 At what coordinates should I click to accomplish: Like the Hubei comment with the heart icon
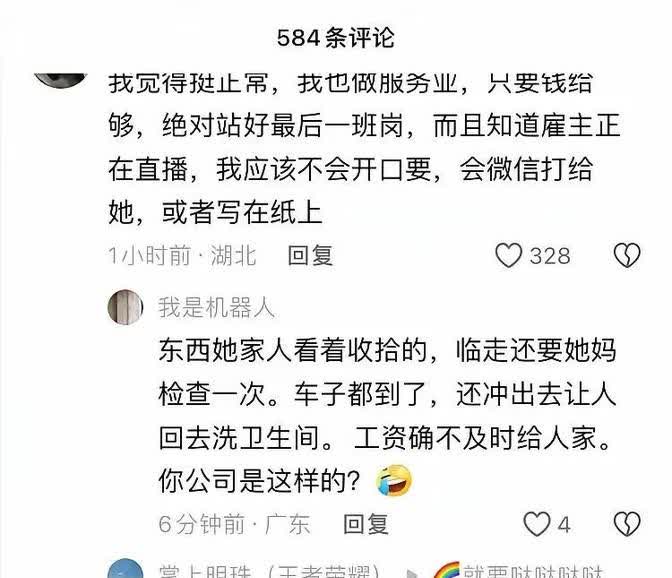[x=509, y=256]
